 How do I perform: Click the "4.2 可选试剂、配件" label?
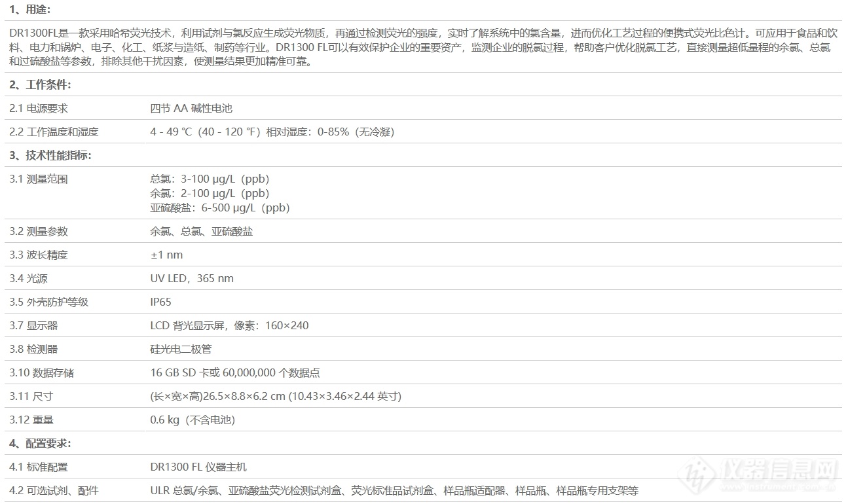[x=54, y=490]
